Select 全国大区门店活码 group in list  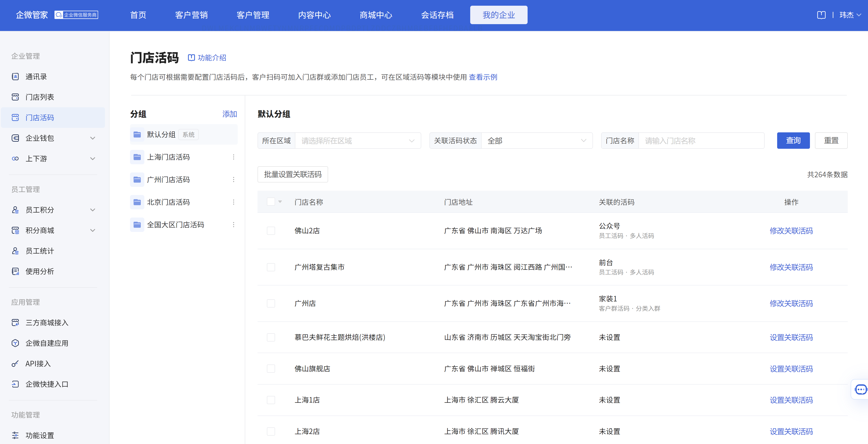click(x=184, y=225)
